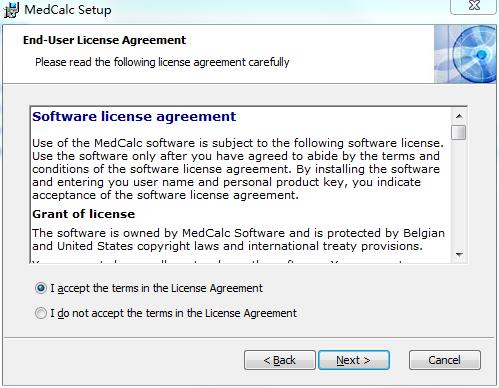Select the do not accept radio button
499x388 pixels.
(41, 313)
